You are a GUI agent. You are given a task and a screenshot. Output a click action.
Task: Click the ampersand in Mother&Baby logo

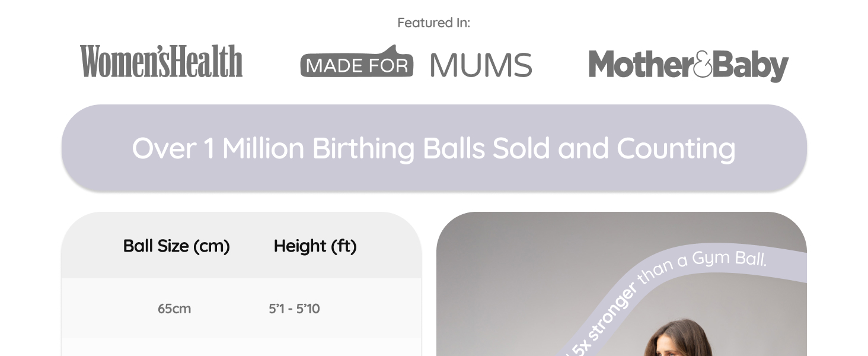(702, 65)
